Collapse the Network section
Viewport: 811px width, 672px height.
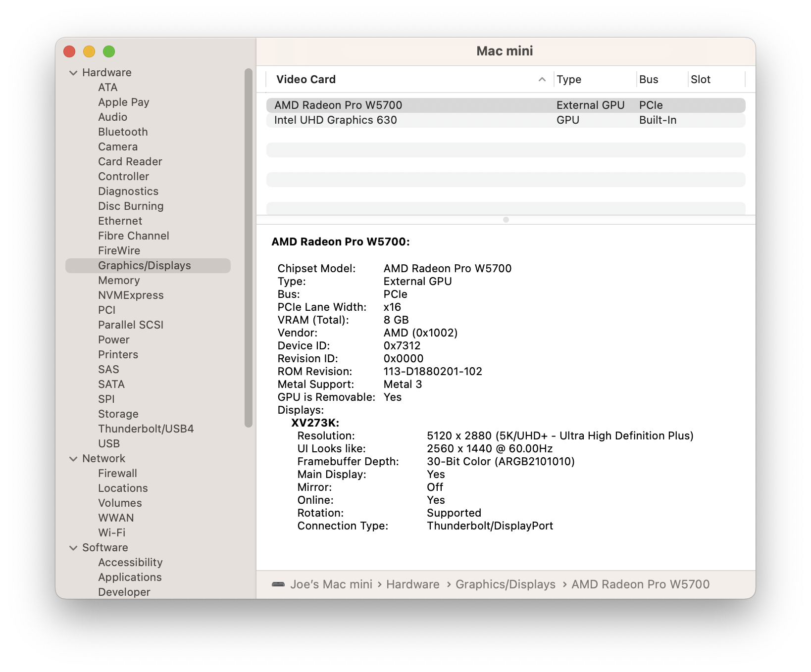click(73, 459)
